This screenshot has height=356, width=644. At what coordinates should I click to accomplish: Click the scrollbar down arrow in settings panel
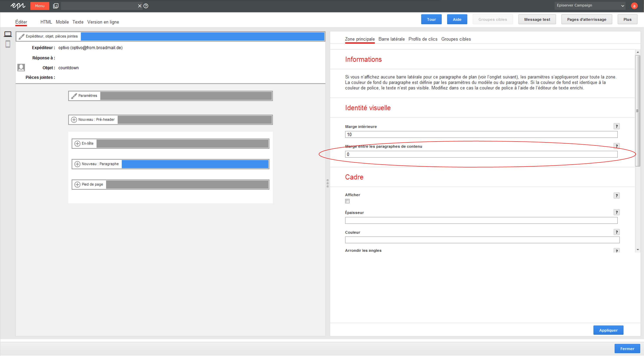tap(638, 250)
